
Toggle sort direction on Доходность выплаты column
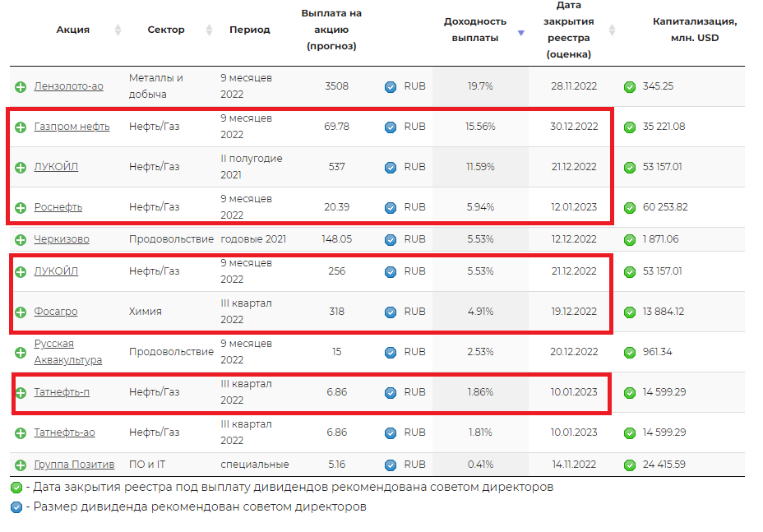pyautogui.click(x=520, y=35)
